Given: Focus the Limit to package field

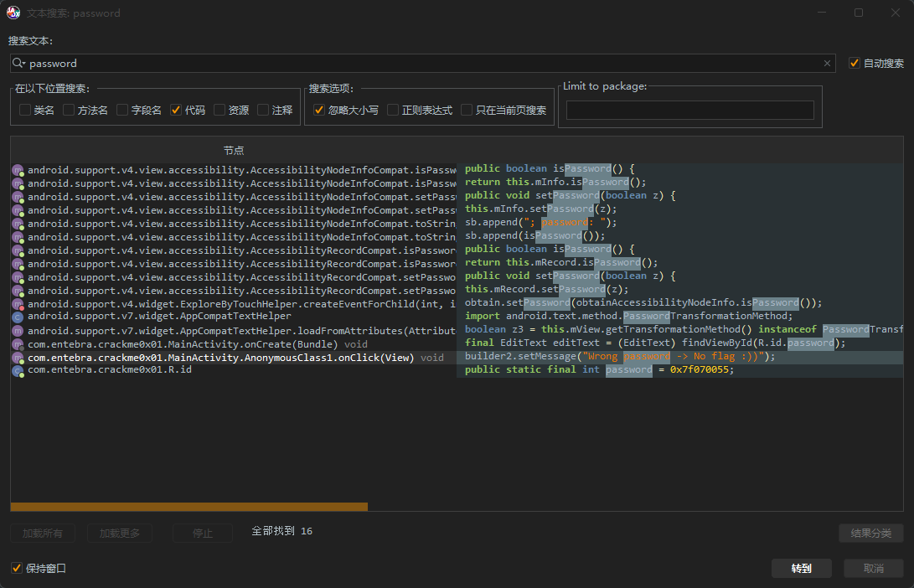Looking at the screenshot, I should (x=690, y=110).
